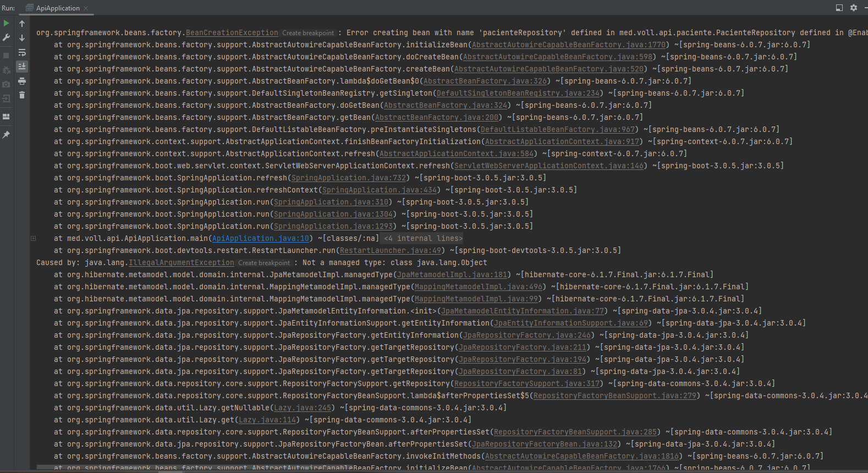Clear console with trash icon
Image resolution: width=868 pixels, height=473 pixels.
[x=22, y=95]
